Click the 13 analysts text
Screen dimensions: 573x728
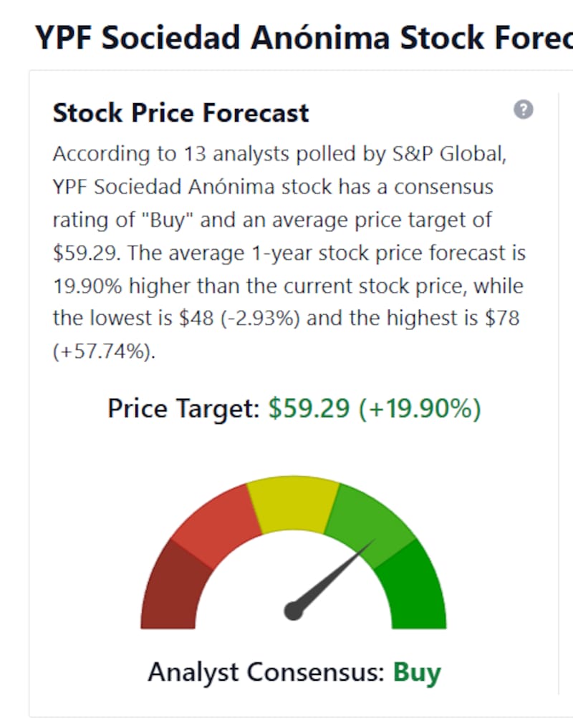pyautogui.click(x=236, y=154)
